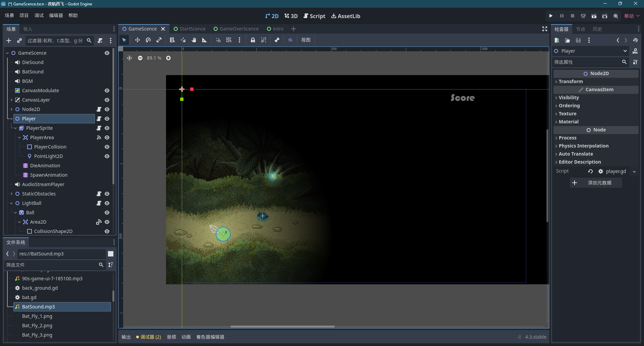This screenshot has width=644, height=346.
Task: Open the 项目 menu
Action: [24, 15]
